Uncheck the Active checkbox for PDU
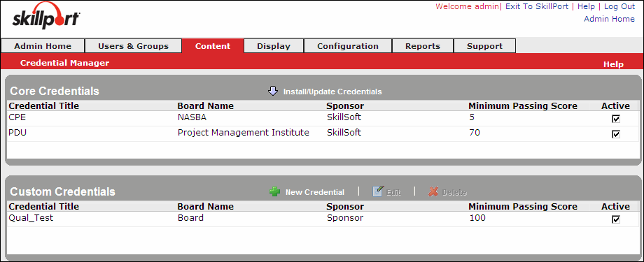Screen dimensions: 644x262 [616, 134]
